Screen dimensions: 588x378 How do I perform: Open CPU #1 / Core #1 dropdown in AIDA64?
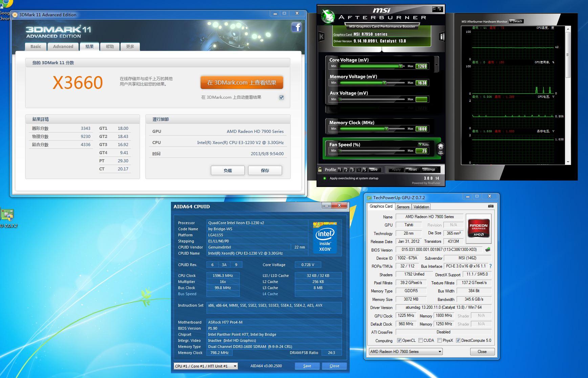(x=206, y=366)
